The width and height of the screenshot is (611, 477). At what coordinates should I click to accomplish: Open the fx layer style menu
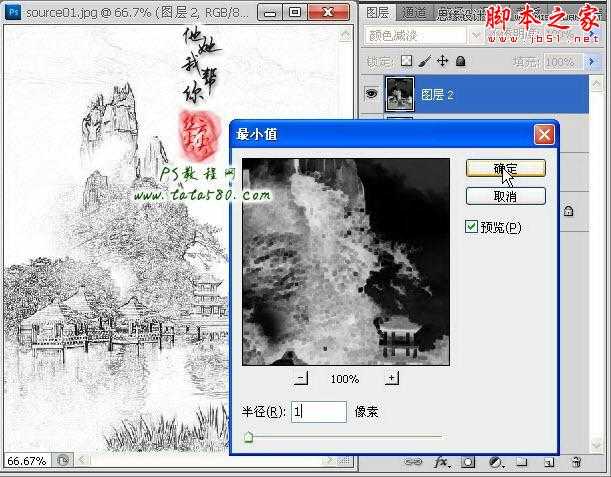[442, 462]
